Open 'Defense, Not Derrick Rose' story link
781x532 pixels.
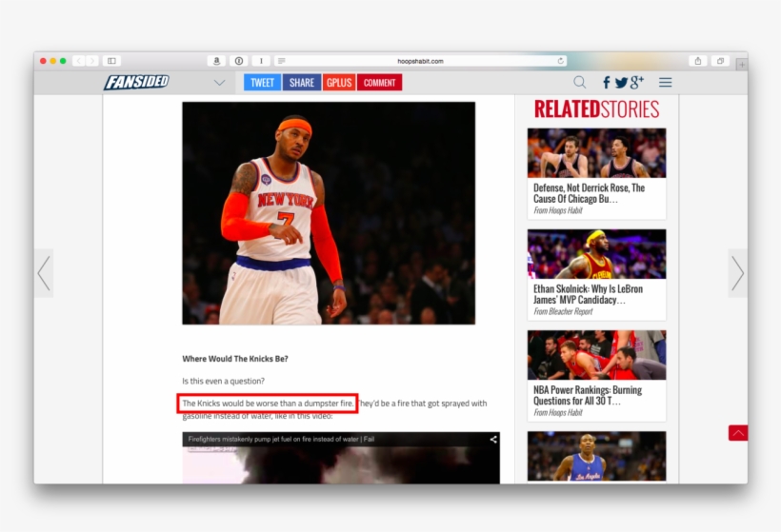(x=589, y=193)
